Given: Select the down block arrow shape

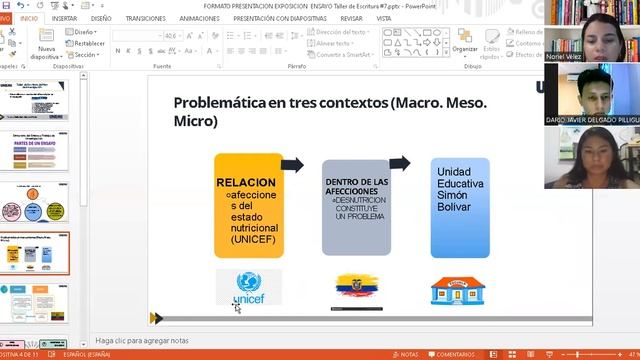Looking at the screenshot, I should pyautogui.click(x=437, y=42).
